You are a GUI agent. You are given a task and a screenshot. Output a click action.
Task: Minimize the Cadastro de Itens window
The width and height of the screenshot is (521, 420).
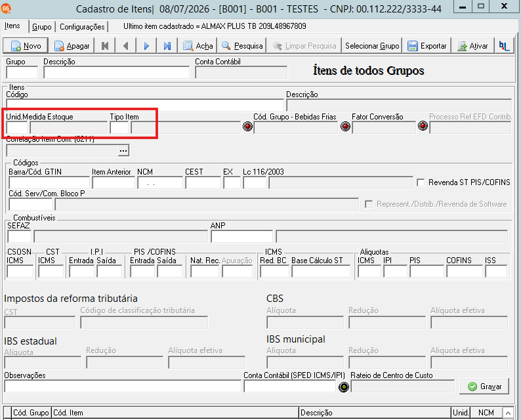point(462,7)
